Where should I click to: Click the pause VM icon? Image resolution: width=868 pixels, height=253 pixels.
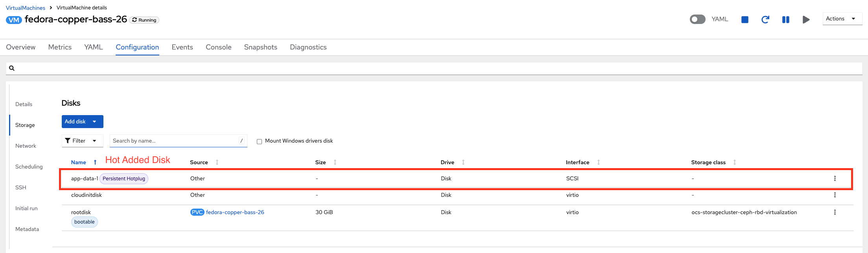coord(785,20)
